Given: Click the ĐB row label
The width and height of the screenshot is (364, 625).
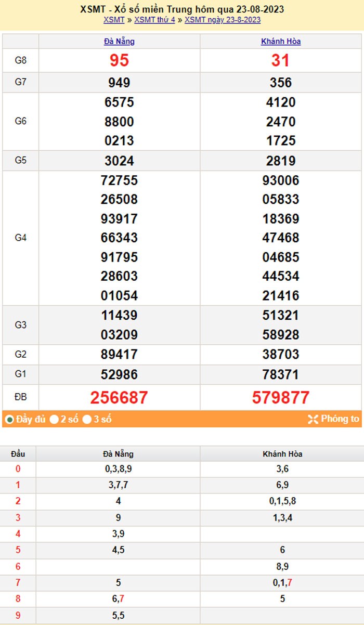Looking at the screenshot, I should click(x=20, y=398).
